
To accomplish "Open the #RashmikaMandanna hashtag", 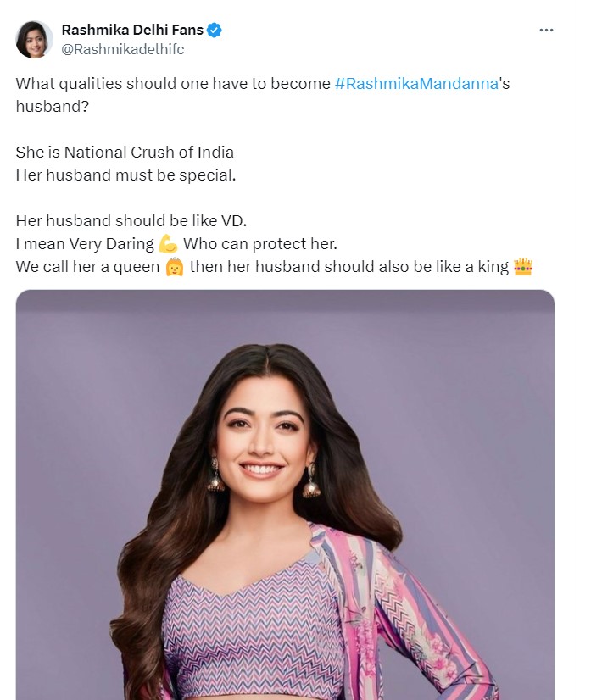I will coord(416,85).
